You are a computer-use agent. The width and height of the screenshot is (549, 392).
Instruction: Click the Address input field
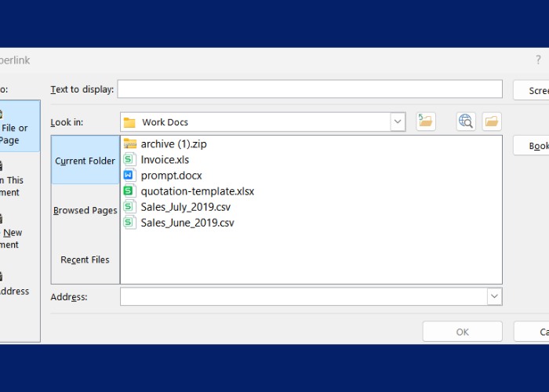tap(304, 296)
